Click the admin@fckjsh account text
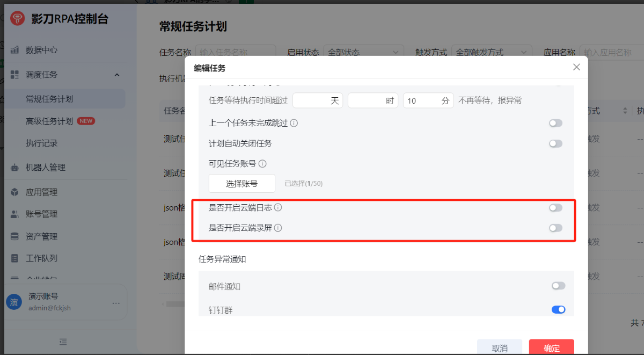 (49, 308)
